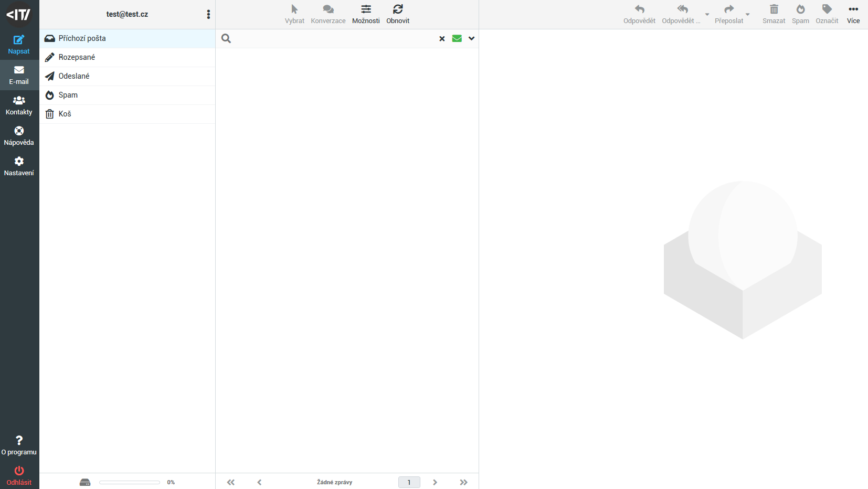Clear the search with the X button
This screenshot has height=489, width=868.
pos(442,38)
